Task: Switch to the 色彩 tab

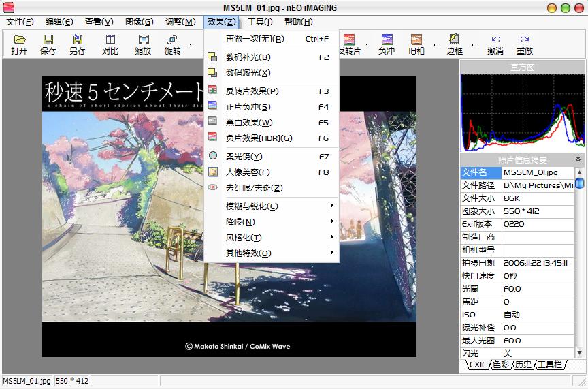Action: 501,364
